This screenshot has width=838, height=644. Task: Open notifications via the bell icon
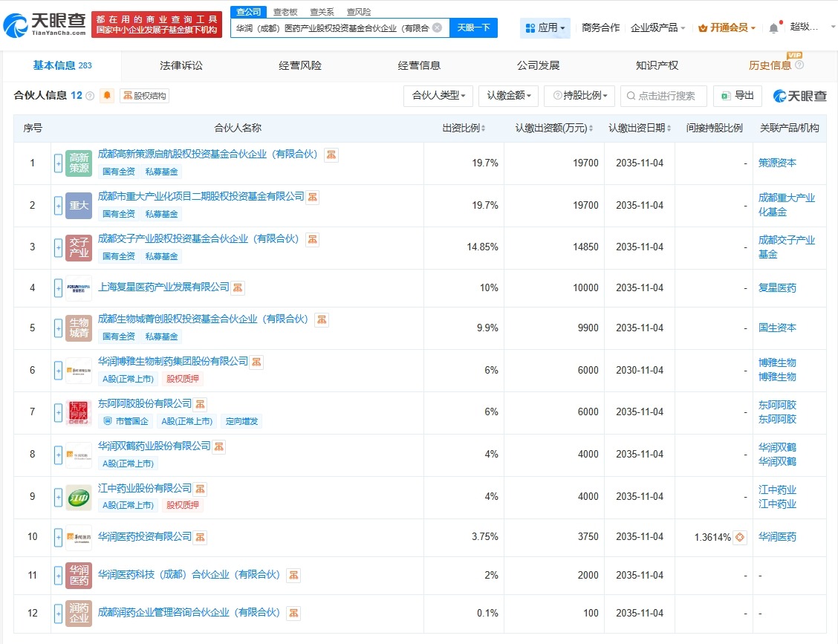[774, 26]
